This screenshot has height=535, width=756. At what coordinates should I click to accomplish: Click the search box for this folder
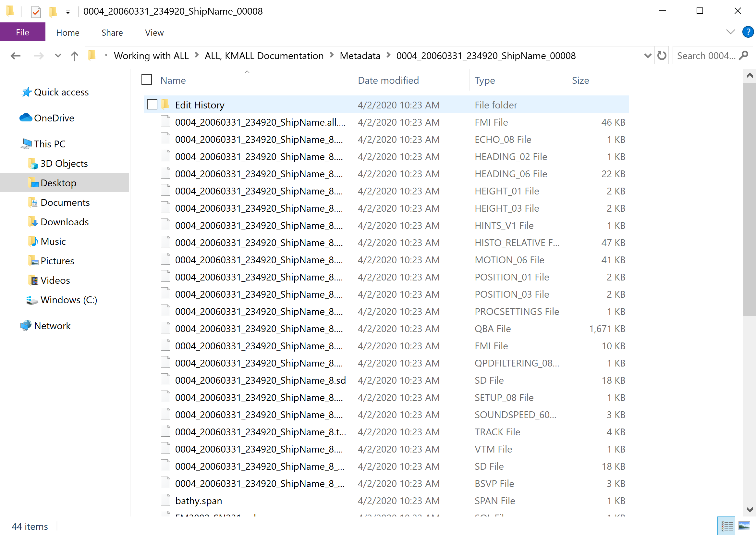(706, 56)
